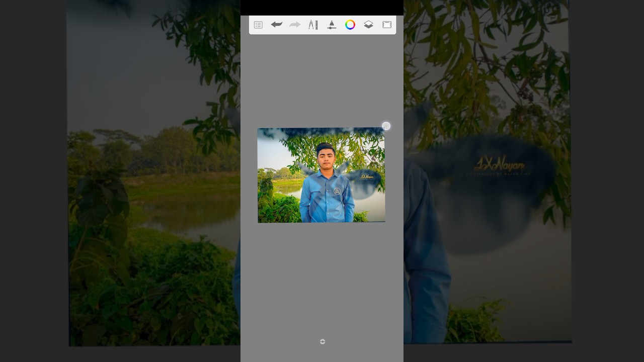Open the layers panel icon
The width and height of the screenshot is (644, 362).
368,25
